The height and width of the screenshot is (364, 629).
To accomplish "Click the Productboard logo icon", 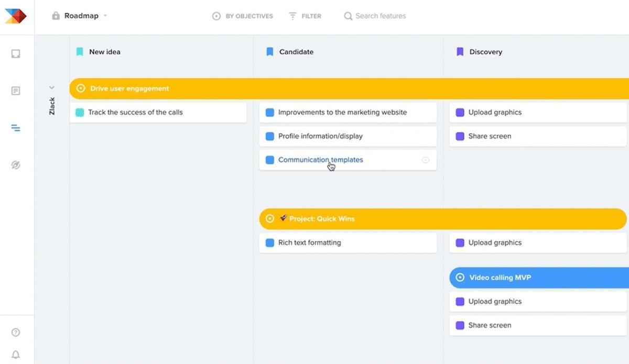I will click(x=16, y=16).
